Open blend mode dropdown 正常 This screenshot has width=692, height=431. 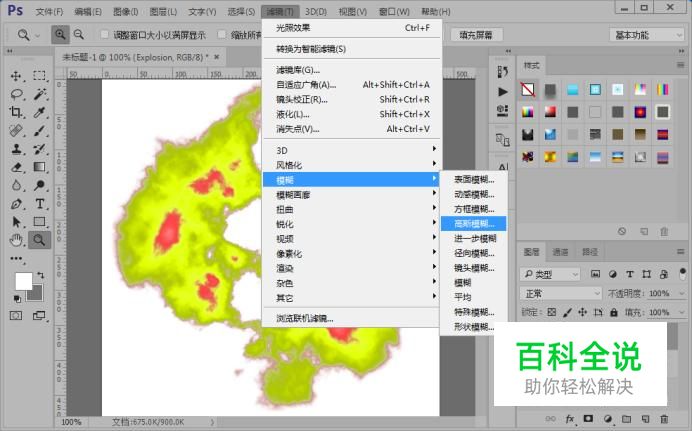click(x=561, y=293)
